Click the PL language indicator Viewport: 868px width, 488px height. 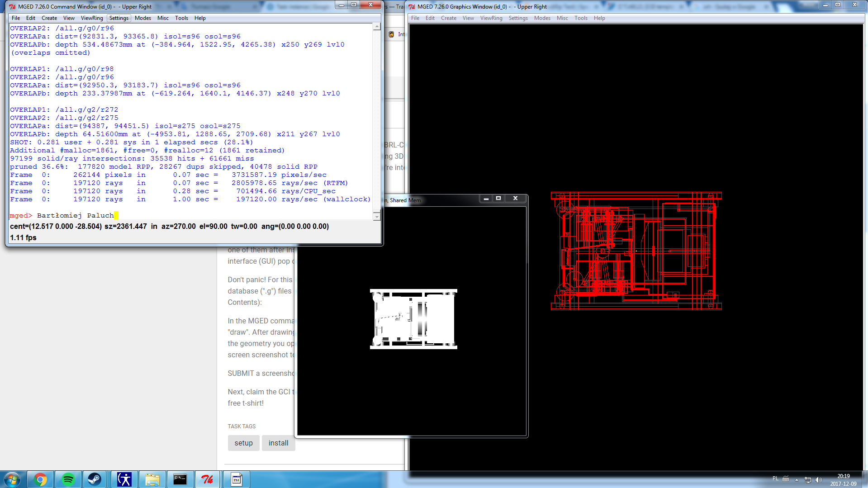(x=775, y=479)
